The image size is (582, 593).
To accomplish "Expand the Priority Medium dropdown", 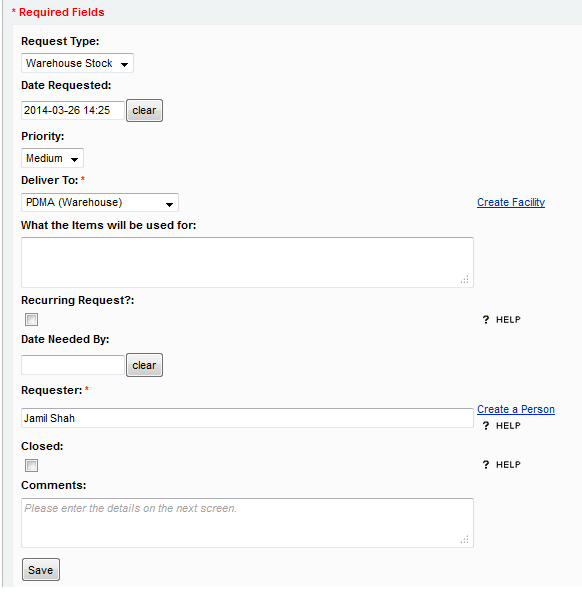I will point(52,158).
